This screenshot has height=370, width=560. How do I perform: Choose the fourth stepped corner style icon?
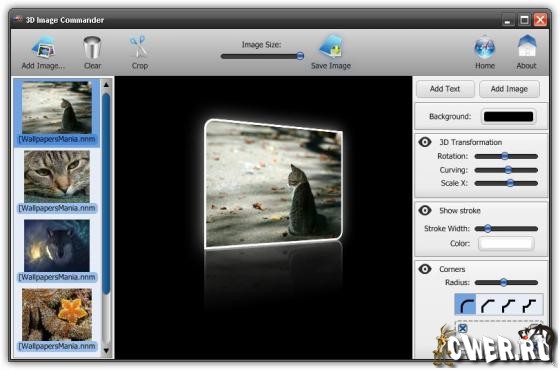coord(529,305)
